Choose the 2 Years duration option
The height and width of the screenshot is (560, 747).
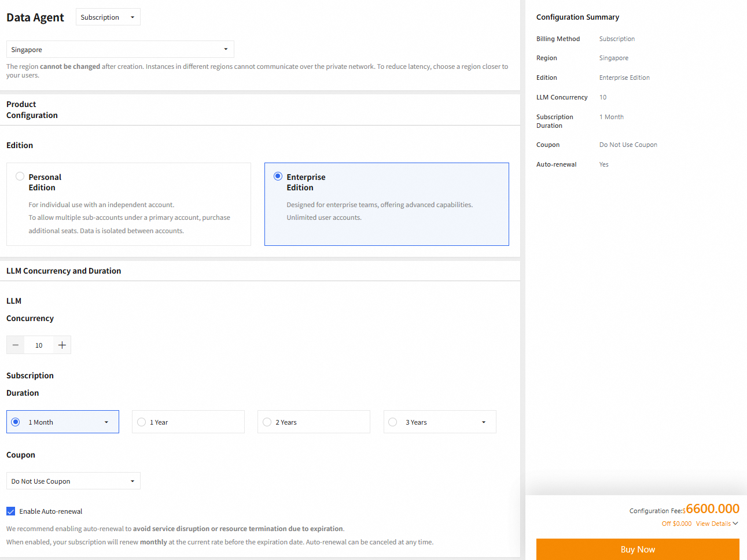314,422
